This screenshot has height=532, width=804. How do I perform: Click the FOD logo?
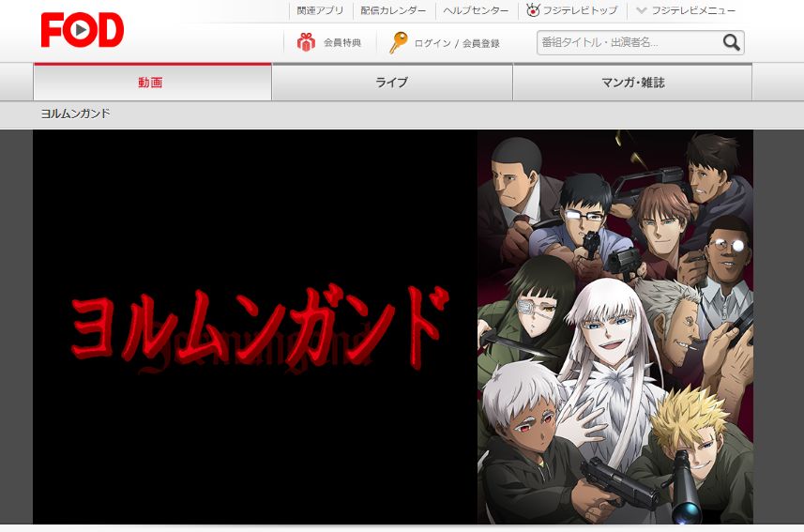(x=82, y=30)
